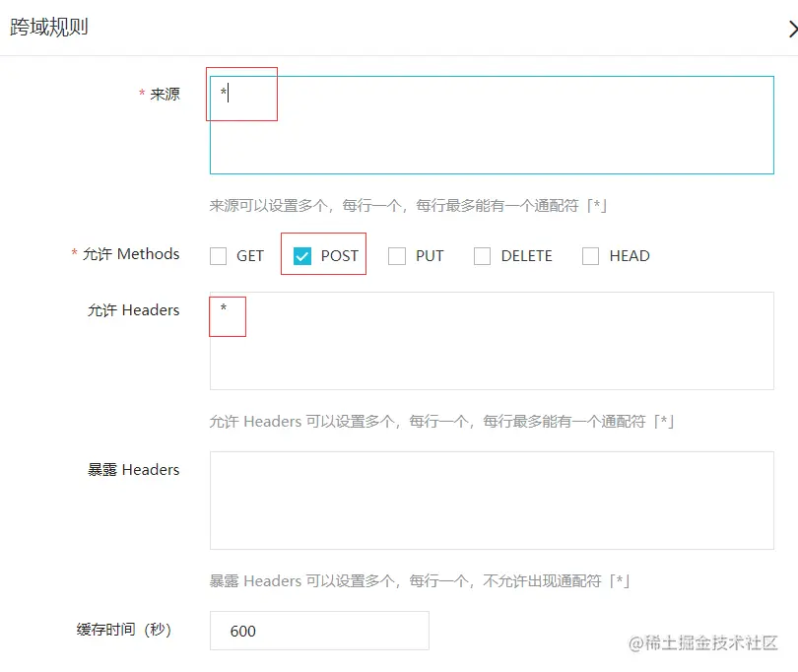The width and height of the screenshot is (798, 672).
Task: Click the 来源 field label
Action: 165,95
